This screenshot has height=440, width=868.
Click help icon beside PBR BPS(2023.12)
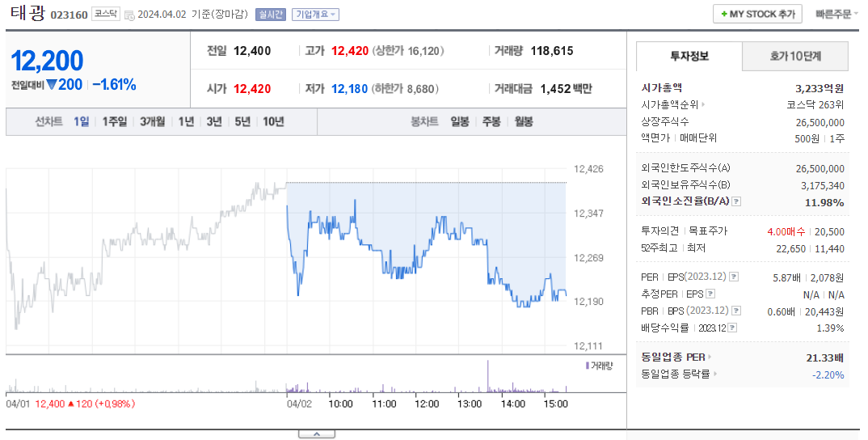point(736,311)
